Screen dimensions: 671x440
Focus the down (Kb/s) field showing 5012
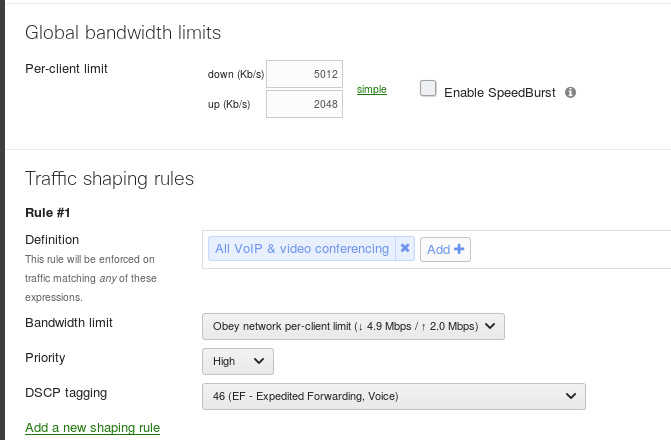pyautogui.click(x=305, y=73)
